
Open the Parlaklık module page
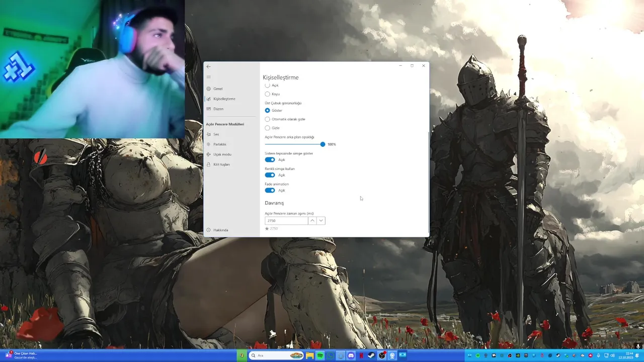(219, 144)
